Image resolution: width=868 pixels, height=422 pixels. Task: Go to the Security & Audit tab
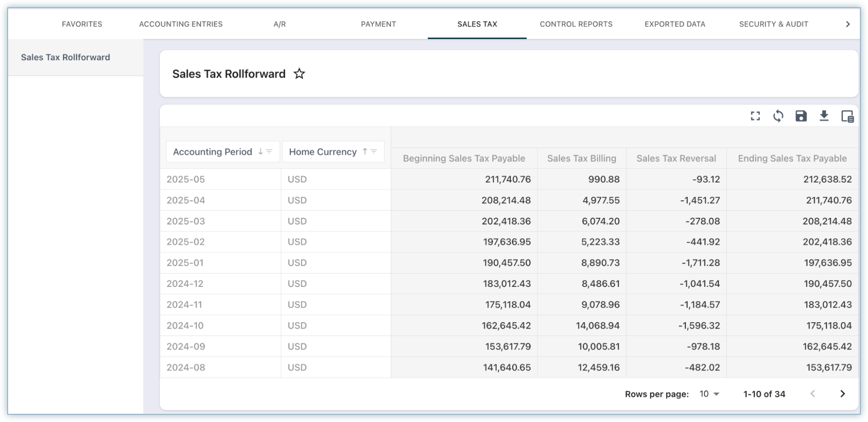tap(773, 24)
